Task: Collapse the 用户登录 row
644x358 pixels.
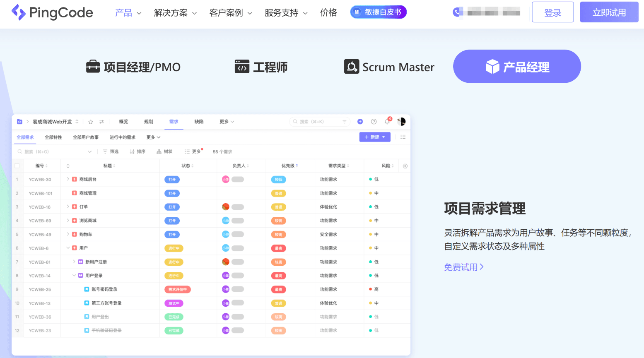Action: click(74, 275)
